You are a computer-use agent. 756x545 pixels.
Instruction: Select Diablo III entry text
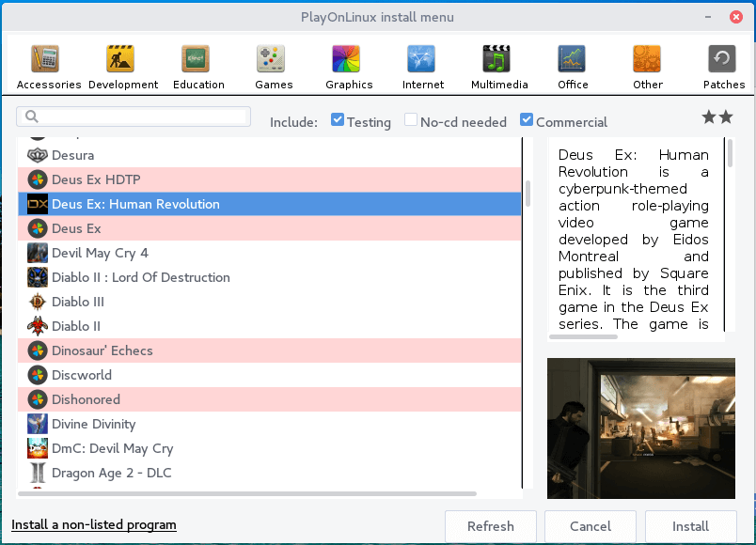click(78, 302)
